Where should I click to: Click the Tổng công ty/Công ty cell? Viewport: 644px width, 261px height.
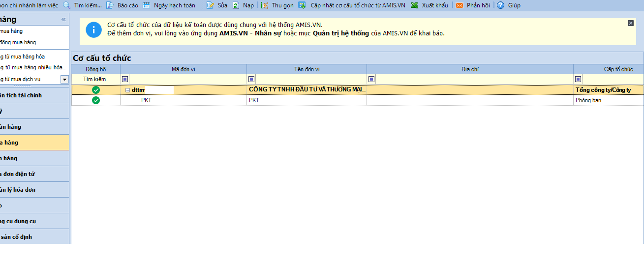click(x=609, y=90)
